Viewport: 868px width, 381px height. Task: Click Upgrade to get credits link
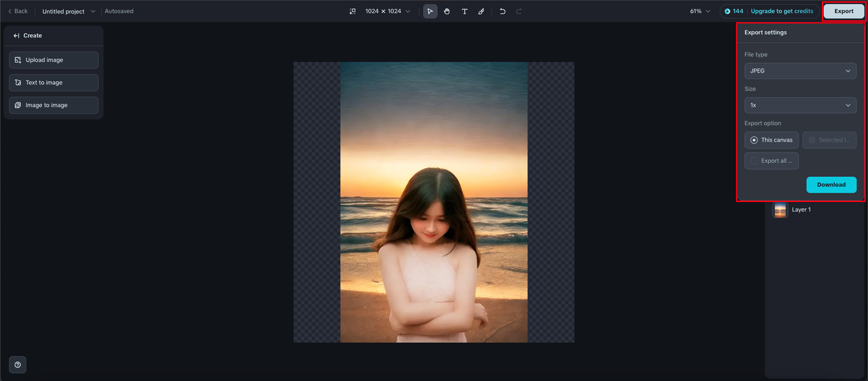(782, 12)
